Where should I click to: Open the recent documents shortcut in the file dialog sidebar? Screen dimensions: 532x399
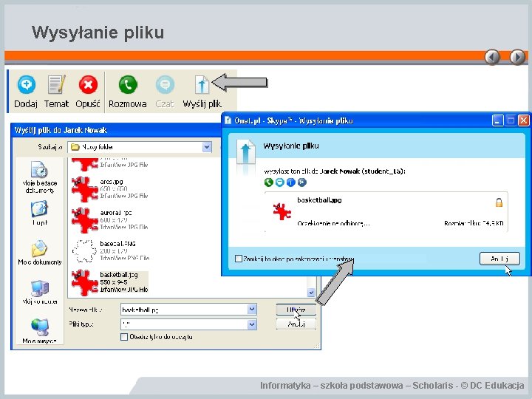(x=39, y=177)
